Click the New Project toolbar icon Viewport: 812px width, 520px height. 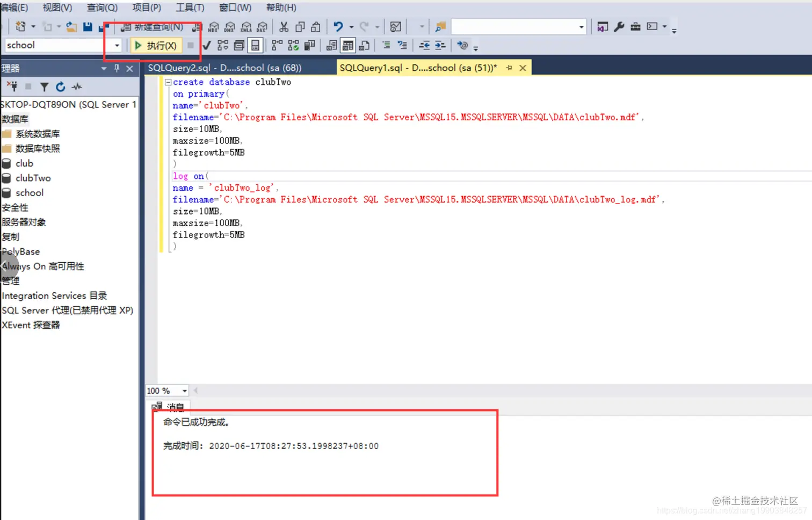tap(20, 26)
